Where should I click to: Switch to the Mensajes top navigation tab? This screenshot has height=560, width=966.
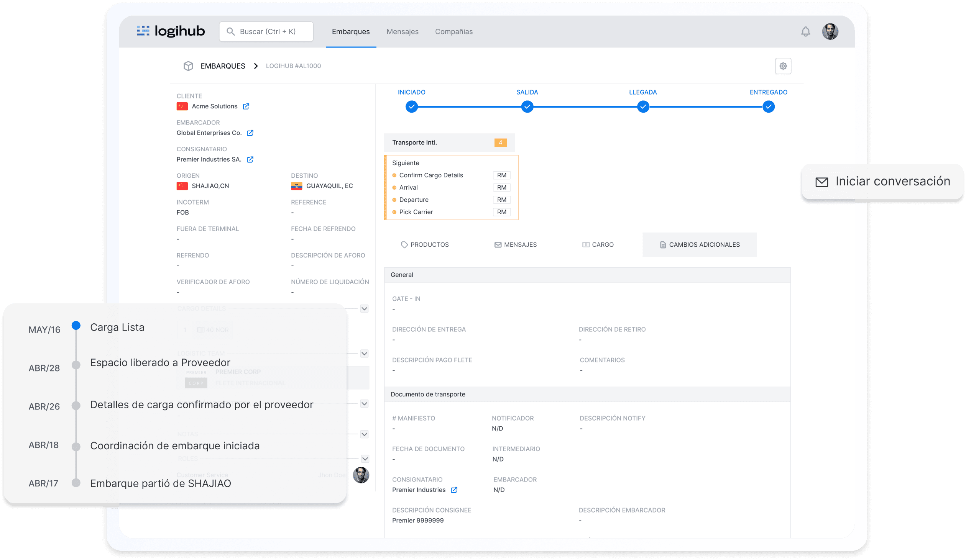coord(402,32)
